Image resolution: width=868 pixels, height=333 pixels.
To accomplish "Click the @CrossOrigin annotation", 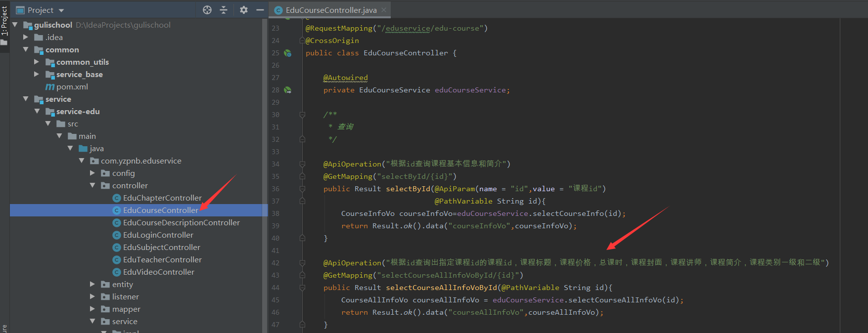I will [x=332, y=41].
